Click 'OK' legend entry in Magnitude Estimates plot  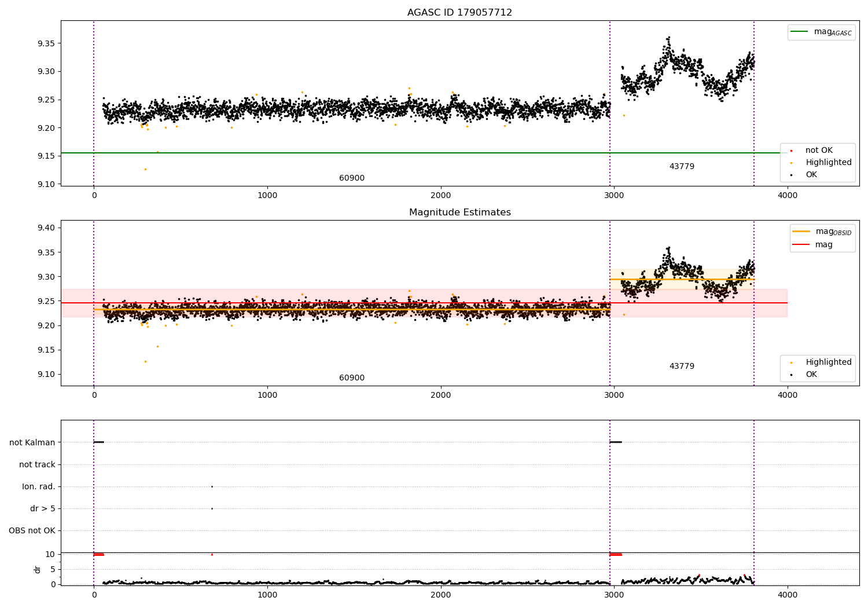point(811,375)
